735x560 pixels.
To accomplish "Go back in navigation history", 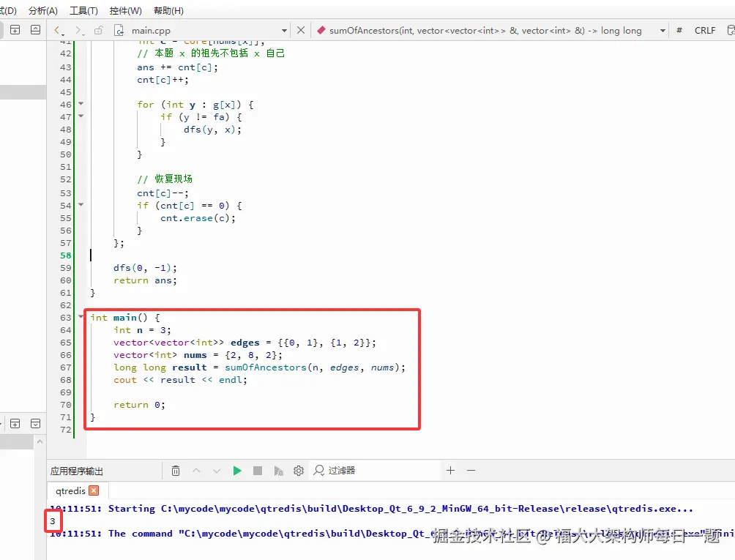I will pos(57,31).
